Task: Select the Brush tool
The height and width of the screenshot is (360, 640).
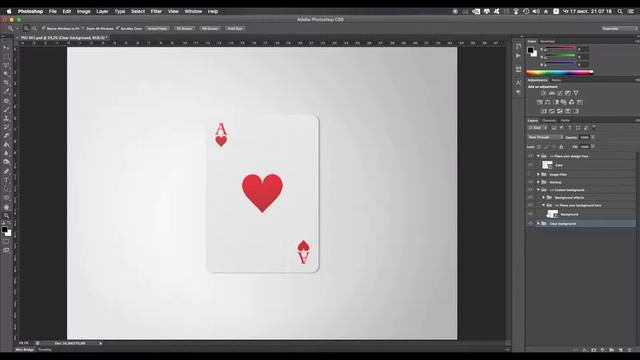Action: point(6,109)
